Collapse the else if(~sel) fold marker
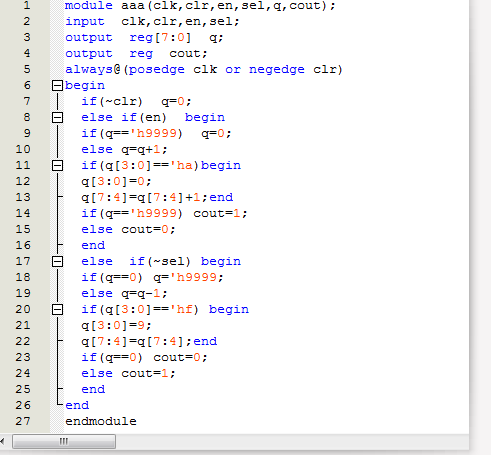Viewport: 491px width, 455px height. pyautogui.click(x=57, y=261)
